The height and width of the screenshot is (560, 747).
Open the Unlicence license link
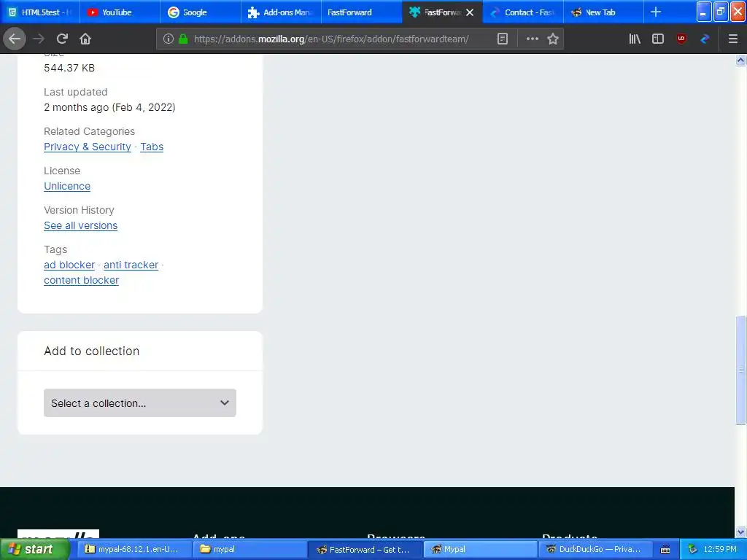(x=67, y=186)
